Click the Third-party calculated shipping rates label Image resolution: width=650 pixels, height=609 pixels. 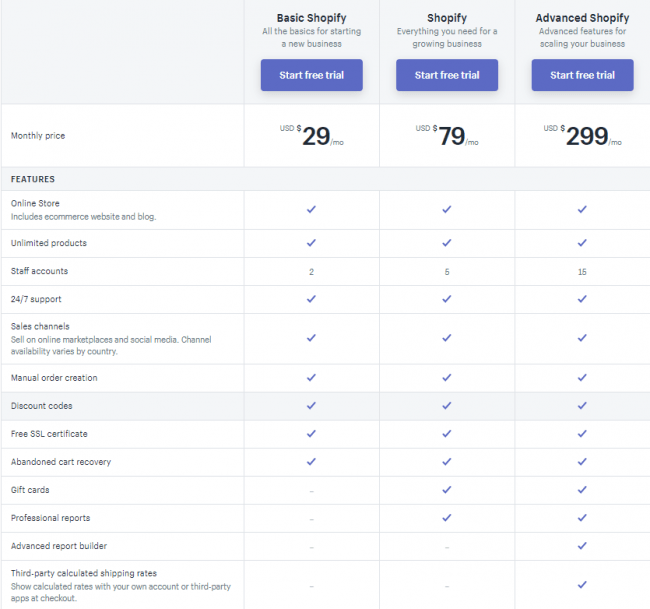84,573
